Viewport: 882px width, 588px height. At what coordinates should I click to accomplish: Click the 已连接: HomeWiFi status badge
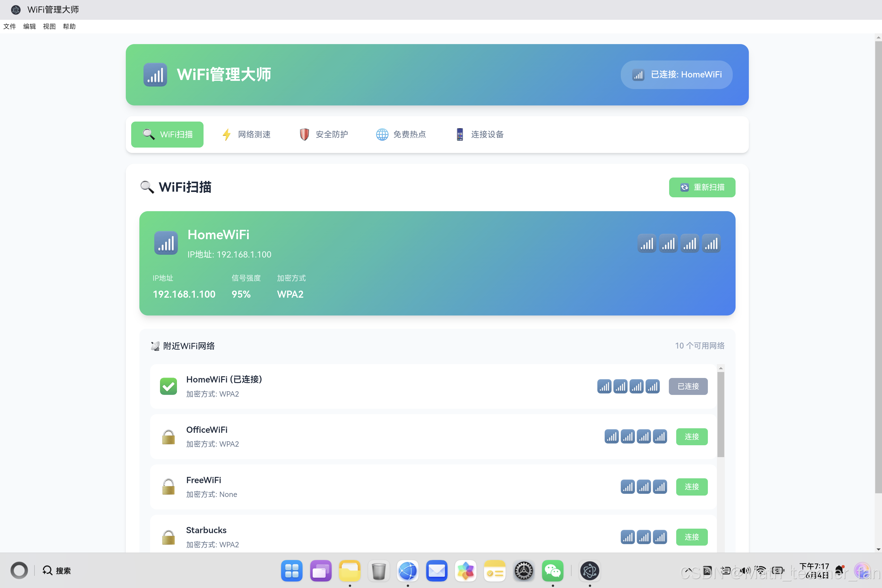676,75
